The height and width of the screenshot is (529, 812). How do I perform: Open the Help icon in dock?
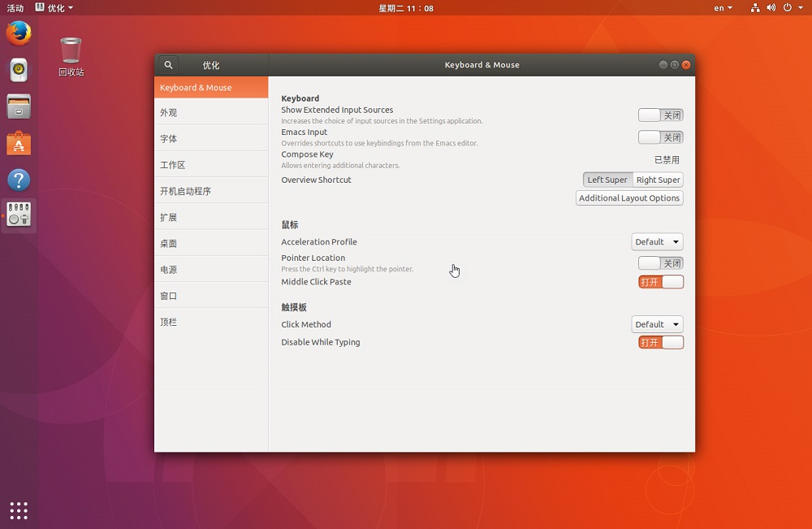tap(19, 180)
